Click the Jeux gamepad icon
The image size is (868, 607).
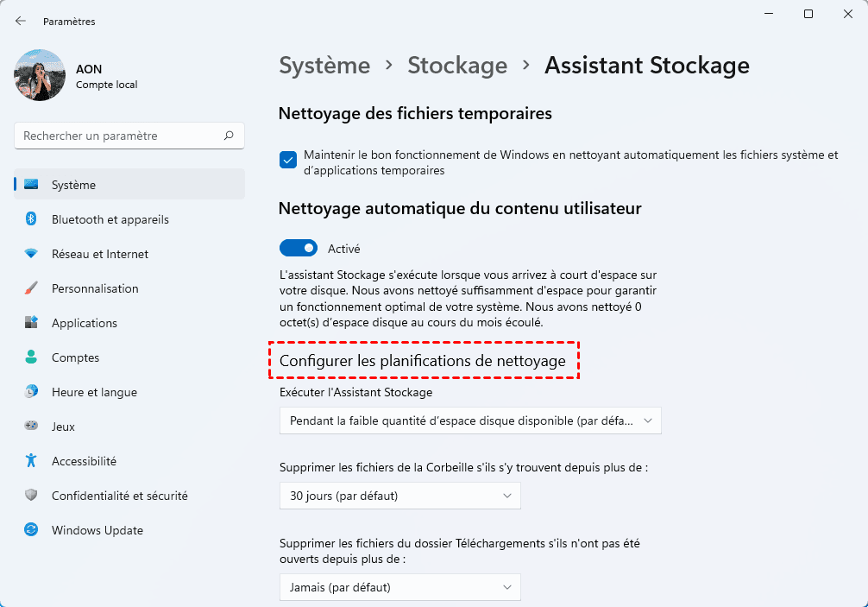pos(31,427)
